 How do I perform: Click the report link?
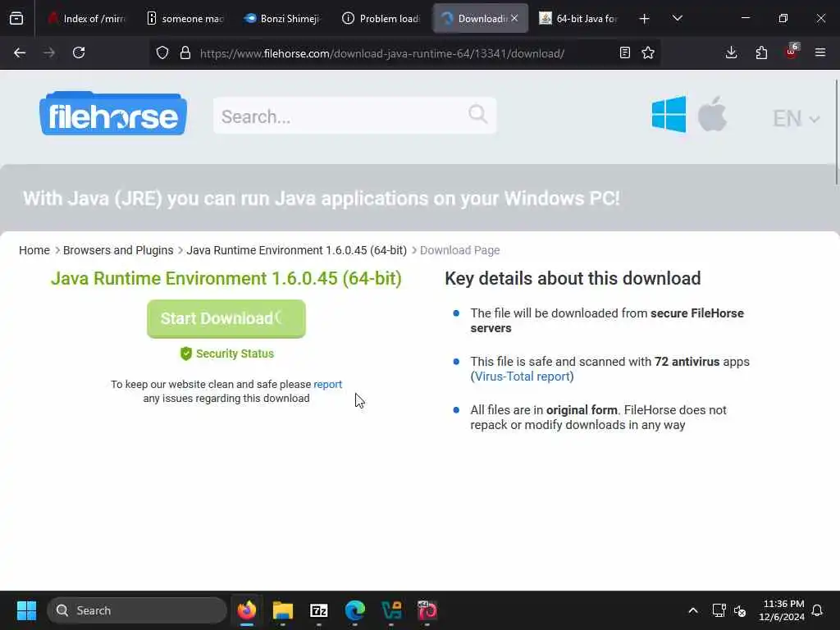(x=327, y=384)
